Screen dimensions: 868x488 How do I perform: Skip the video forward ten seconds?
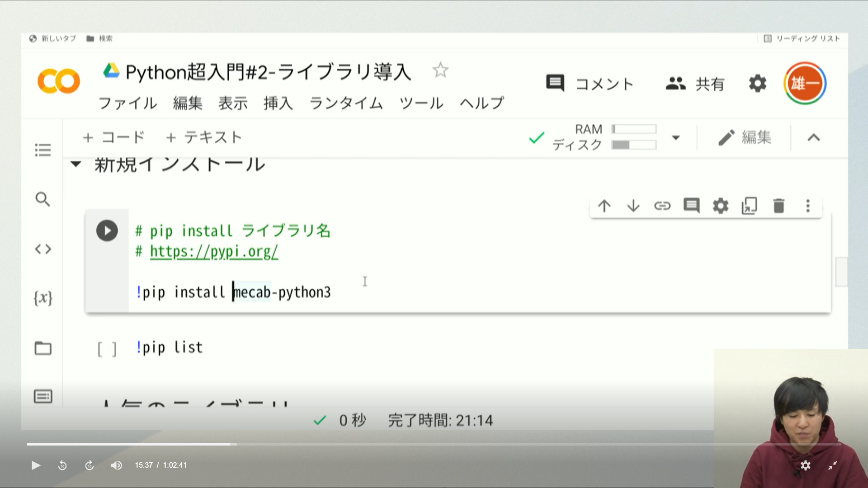pyautogui.click(x=90, y=465)
